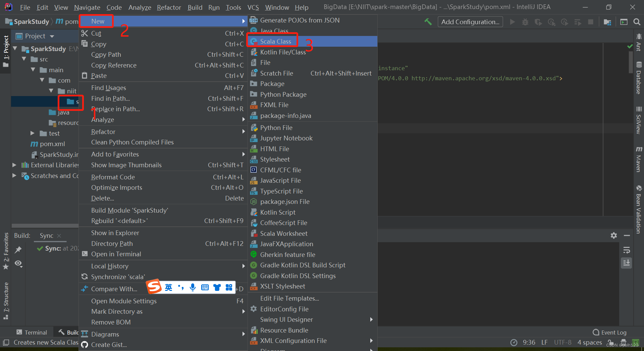This screenshot has width=644, height=351.
Task: Open the Database tool window
Action: coord(639,78)
